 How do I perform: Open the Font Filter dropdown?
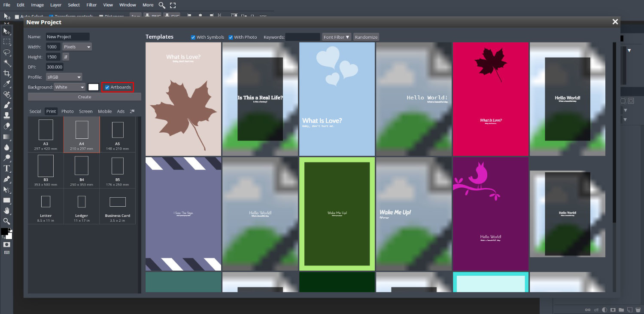337,37
